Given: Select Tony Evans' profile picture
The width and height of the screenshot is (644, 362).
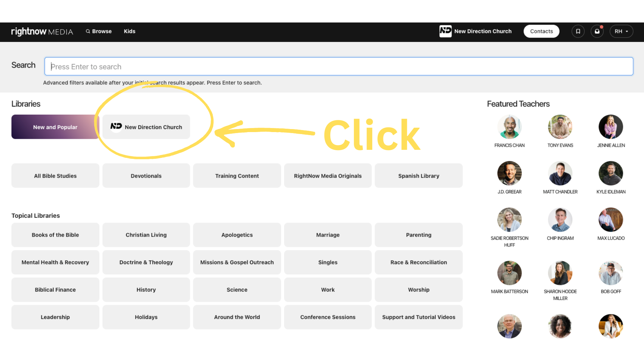Looking at the screenshot, I should point(560,127).
